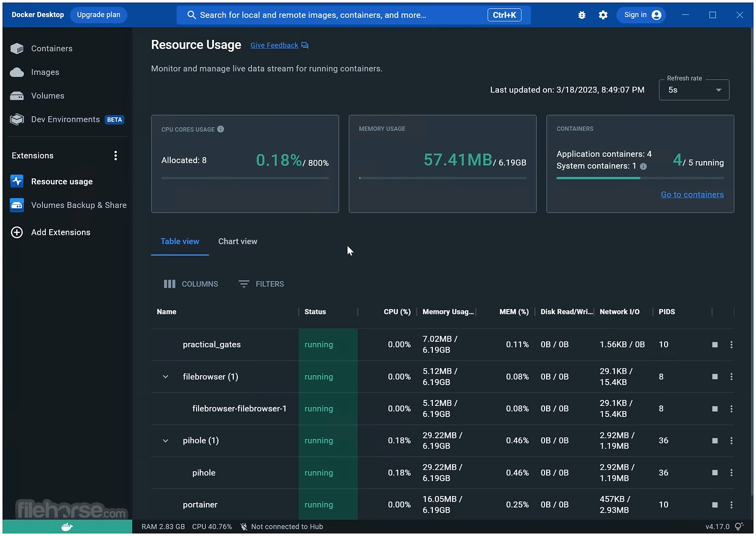Click the CPU cores usage info icon
The height and width of the screenshot is (536, 756).
point(220,129)
